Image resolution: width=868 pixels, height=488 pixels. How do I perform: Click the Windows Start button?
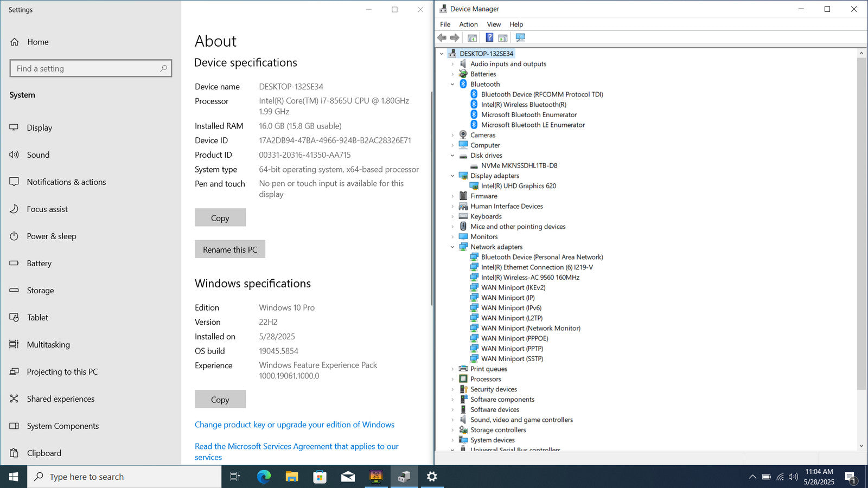(x=14, y=477)
